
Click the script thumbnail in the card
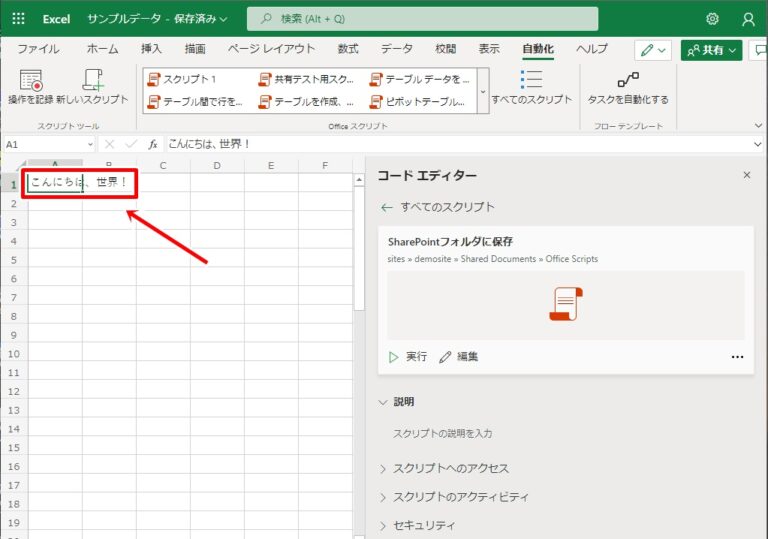pos(566,304)
